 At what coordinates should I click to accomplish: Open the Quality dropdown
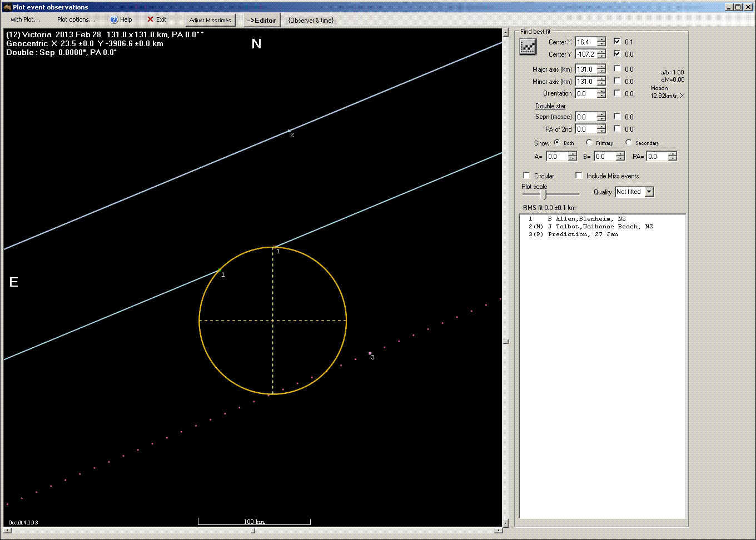tap(649, 192)
